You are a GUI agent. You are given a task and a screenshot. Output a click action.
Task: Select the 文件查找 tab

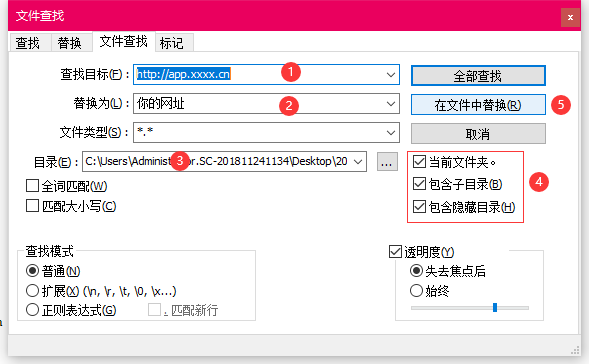tap(124, 41)
